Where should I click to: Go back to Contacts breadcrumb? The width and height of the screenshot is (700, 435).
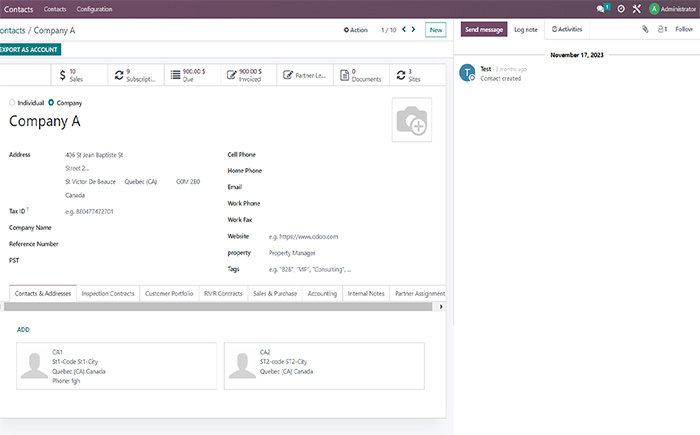click(x=12, y=30)
